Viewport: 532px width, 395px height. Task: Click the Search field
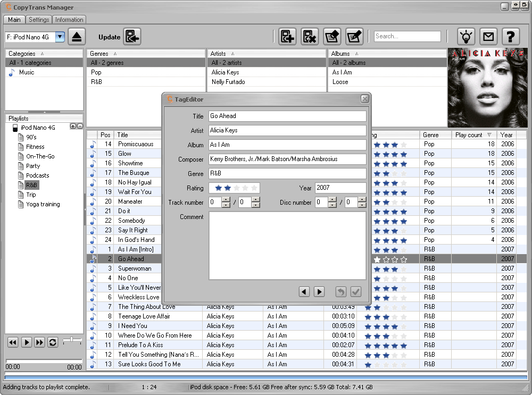pos(407,36)
